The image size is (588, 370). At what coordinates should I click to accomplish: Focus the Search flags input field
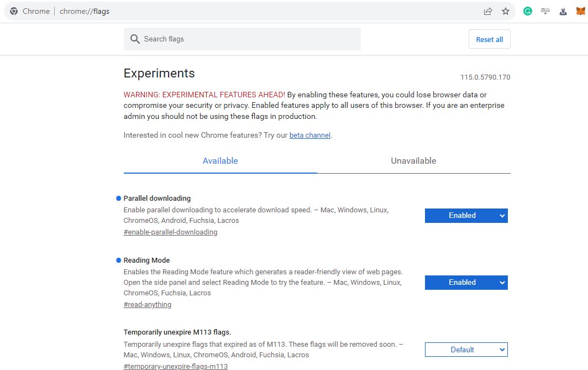(x=242, y=39)
